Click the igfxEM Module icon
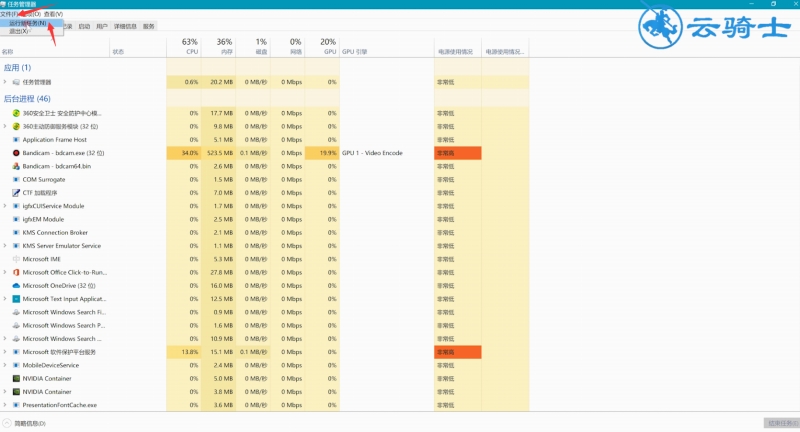 (x=16, y=219)
